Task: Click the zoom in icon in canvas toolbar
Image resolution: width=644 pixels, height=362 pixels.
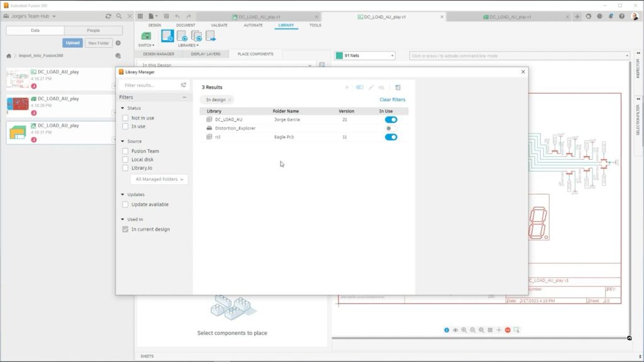Action: point(464,330)
